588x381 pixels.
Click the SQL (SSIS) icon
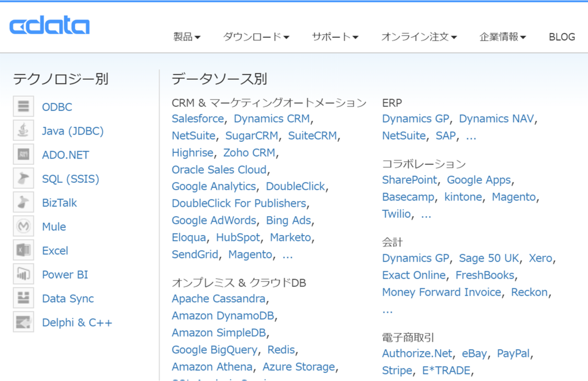click(x=23, y=179)
